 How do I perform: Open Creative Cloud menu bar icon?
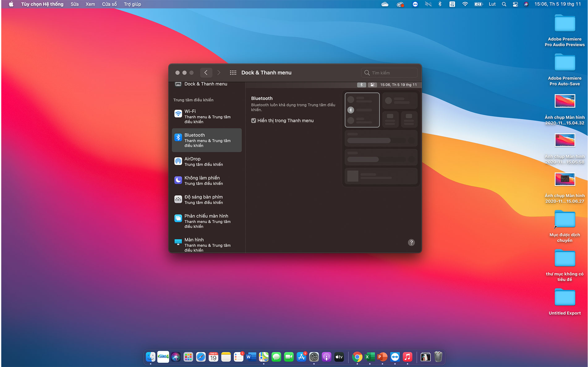[400, 4]
